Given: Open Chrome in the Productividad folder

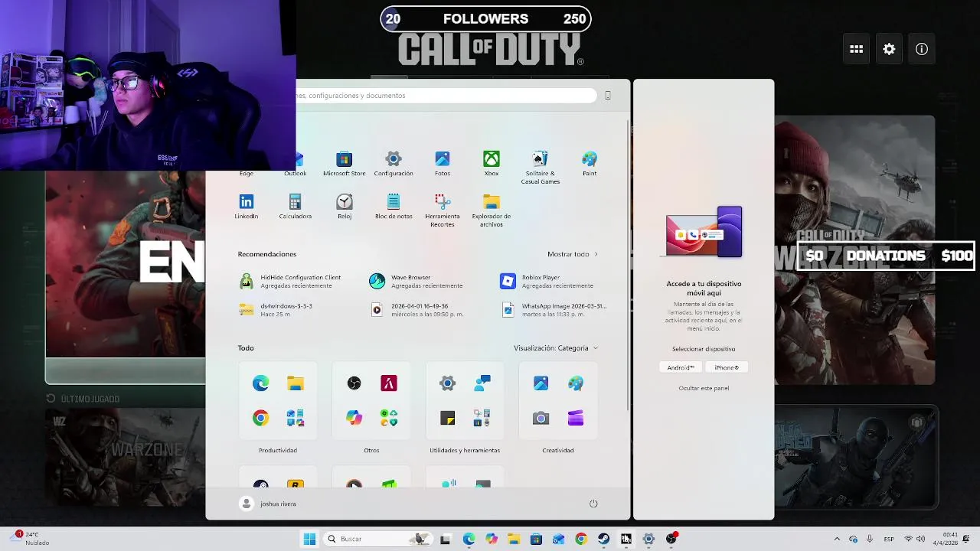Looking at the screenshot, I should pyautogui.click(x=260, y=418).
